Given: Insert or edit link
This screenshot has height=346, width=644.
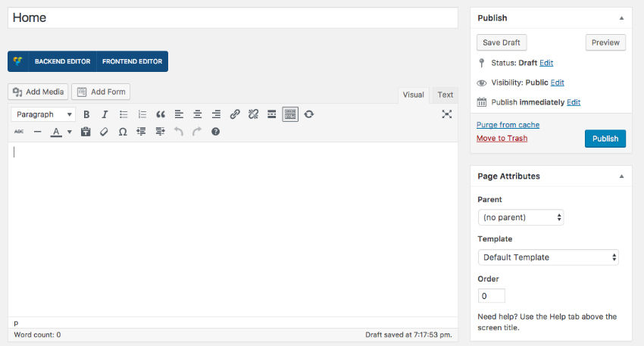Looking at the screenshot, I should point(235,114).
